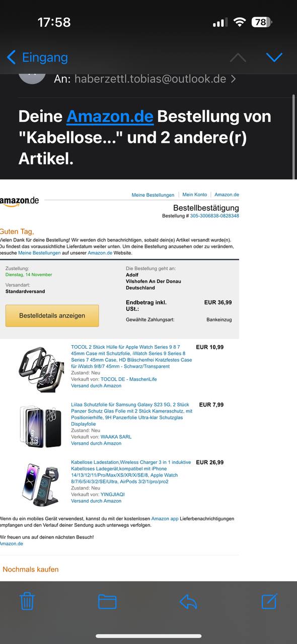
Task: Open Apple Watch case product thumbnail
Action: (x=41, y=367)
